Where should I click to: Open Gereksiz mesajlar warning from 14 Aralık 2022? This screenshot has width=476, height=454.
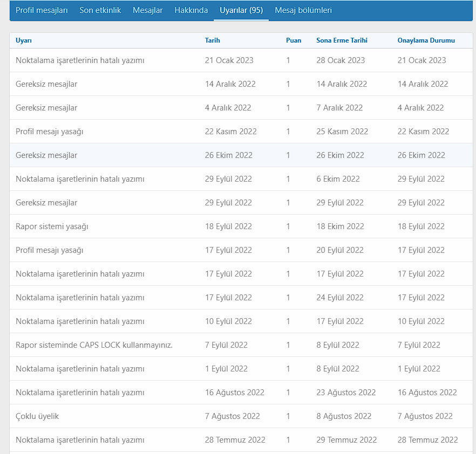click(46, 84)
